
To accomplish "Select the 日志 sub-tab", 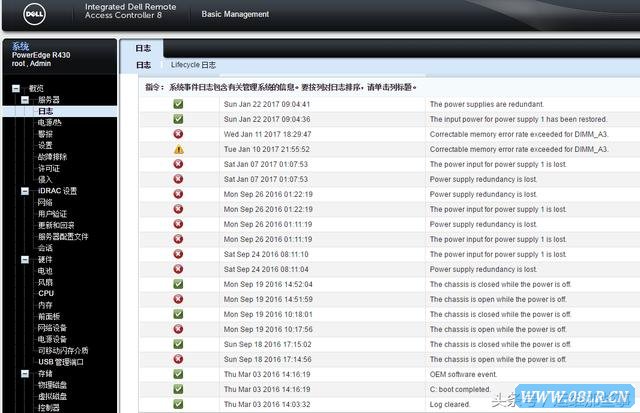I will pyautogui.click(x=144, y=64).
